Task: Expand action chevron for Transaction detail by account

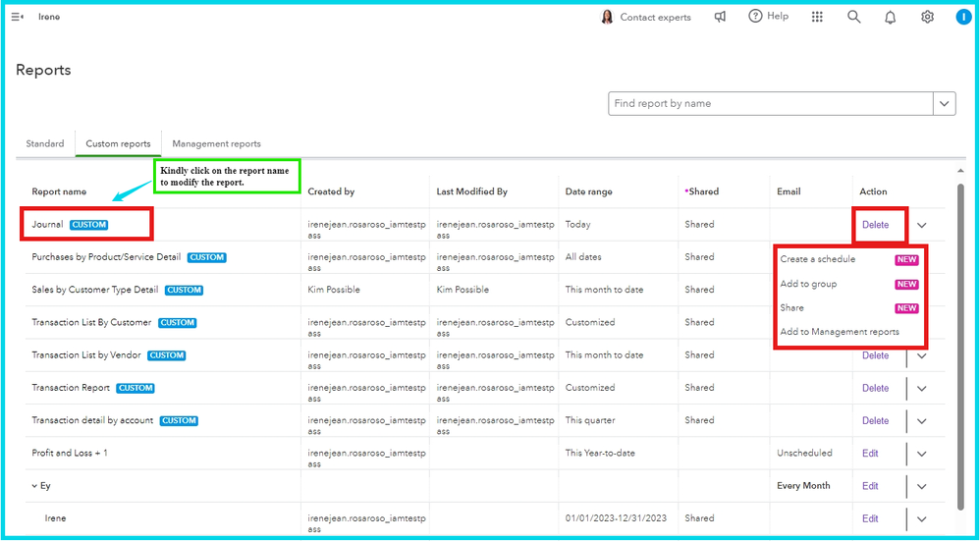Action: (922, 421)
